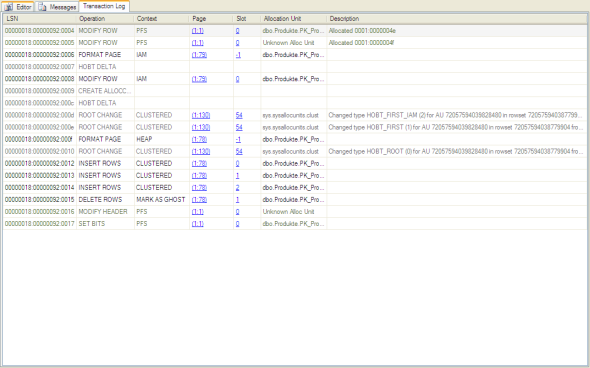This screenshot has height=368, width=590.
Task: Open page link (1:78) in DELETE ROWS row
Action: (x=199, y=199)
